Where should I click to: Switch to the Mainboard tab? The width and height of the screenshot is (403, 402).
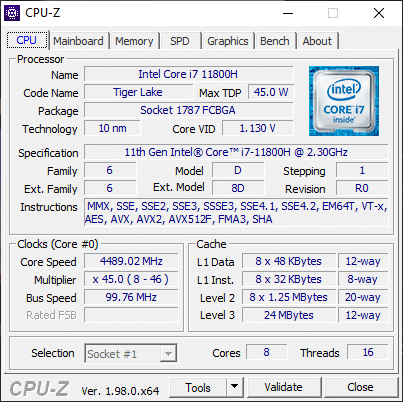pyautogui.click(x=78, y=41)
